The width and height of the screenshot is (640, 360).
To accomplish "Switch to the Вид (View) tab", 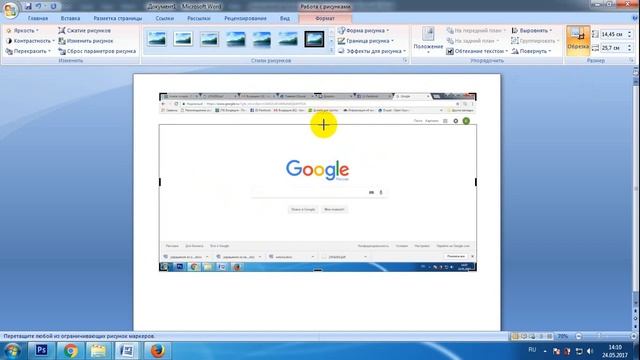I will coord(285,18).
